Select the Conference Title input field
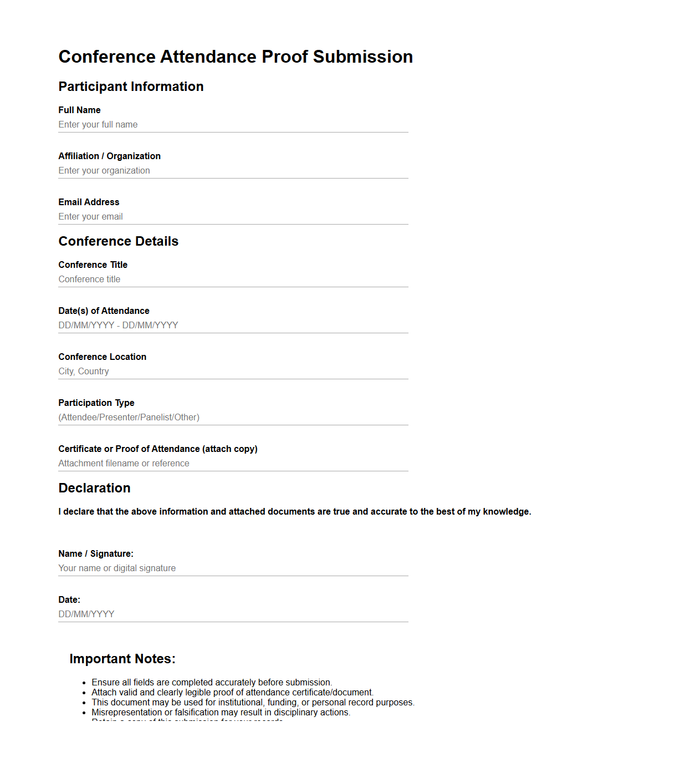This screenshot has height=783, width=700. (x=233, y=279)
